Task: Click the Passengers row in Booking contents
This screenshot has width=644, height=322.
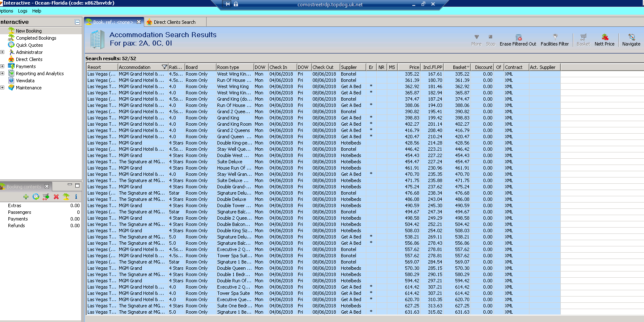Action: 41,212
